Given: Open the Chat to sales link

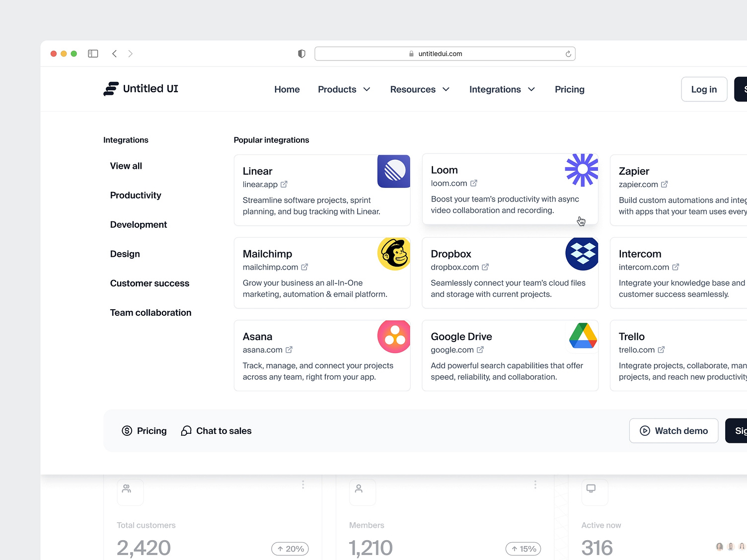Looking at the screenshot, I should pyautogui.click(x=217, y=431).
